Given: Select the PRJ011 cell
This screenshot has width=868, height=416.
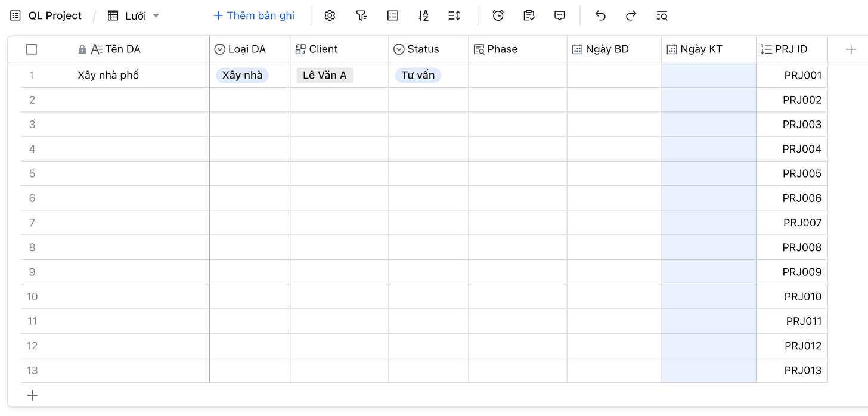Looking at the screenshot, I should coord(792,321).
